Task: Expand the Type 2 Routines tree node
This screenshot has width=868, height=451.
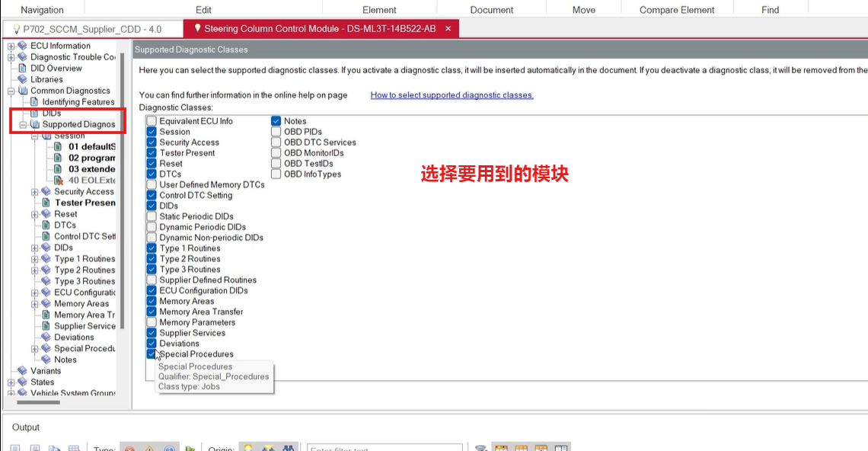Action: point(35,270)
